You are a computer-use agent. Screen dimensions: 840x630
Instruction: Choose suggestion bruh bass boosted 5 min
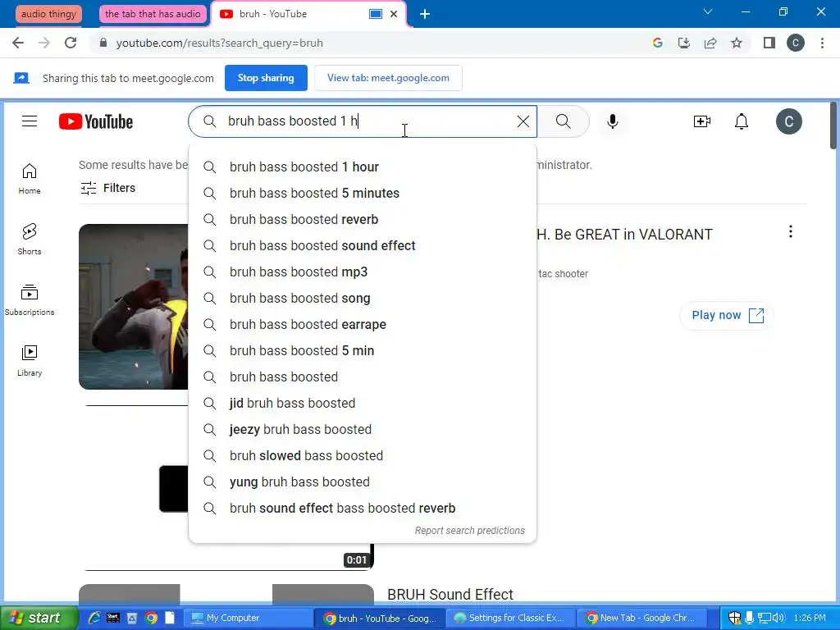[363, 351]
